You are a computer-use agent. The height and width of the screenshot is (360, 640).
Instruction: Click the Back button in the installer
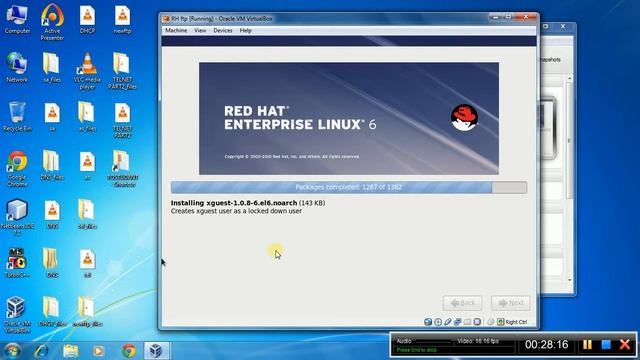click(x=462, y=303)
